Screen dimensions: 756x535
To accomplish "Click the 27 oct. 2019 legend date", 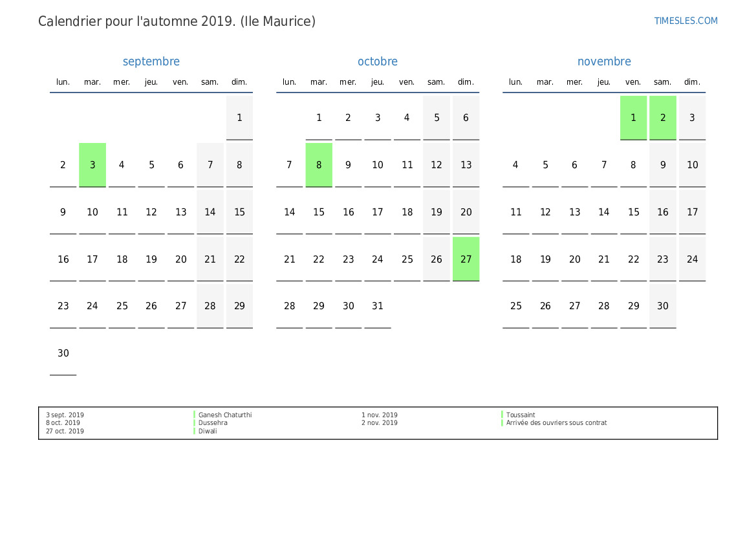I will tap(65, 431).
